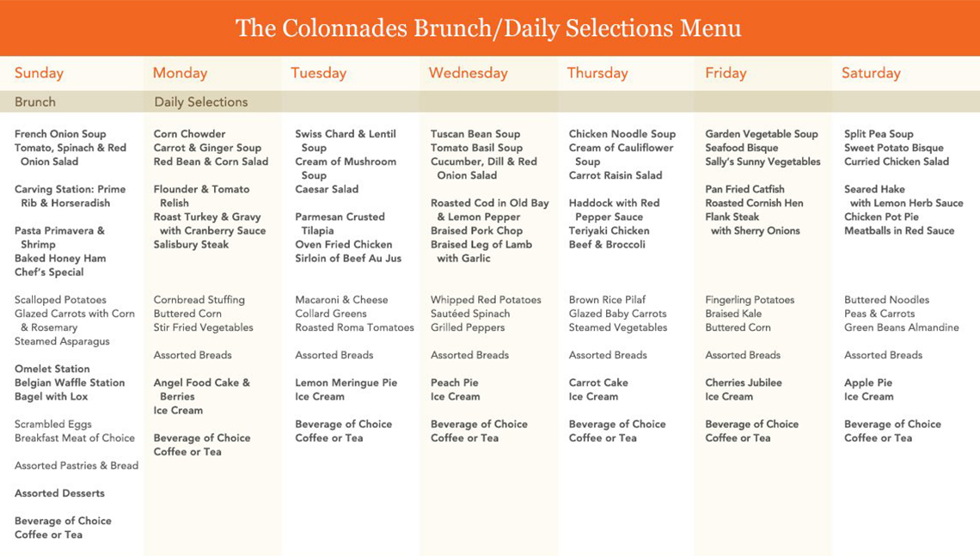Select the Sunday column header
This screenshot has width=980, height=556.
point(39,73)
